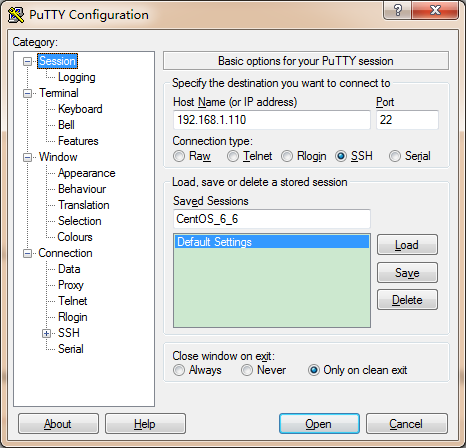The width and height of the screenshot is (466, 448).
Task: Open the Appearance settings category
Action: point(86,173)
